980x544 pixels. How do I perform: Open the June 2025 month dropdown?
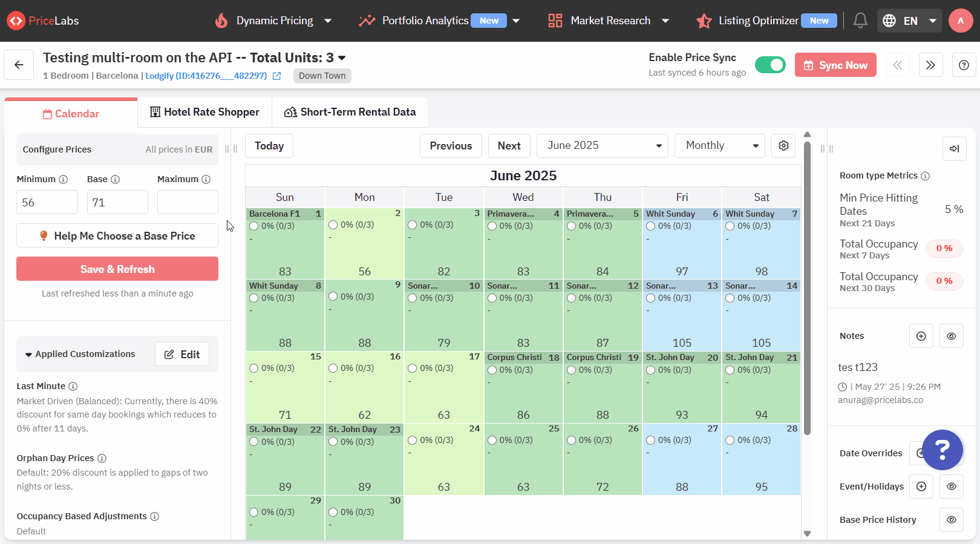tap(602, 146)
